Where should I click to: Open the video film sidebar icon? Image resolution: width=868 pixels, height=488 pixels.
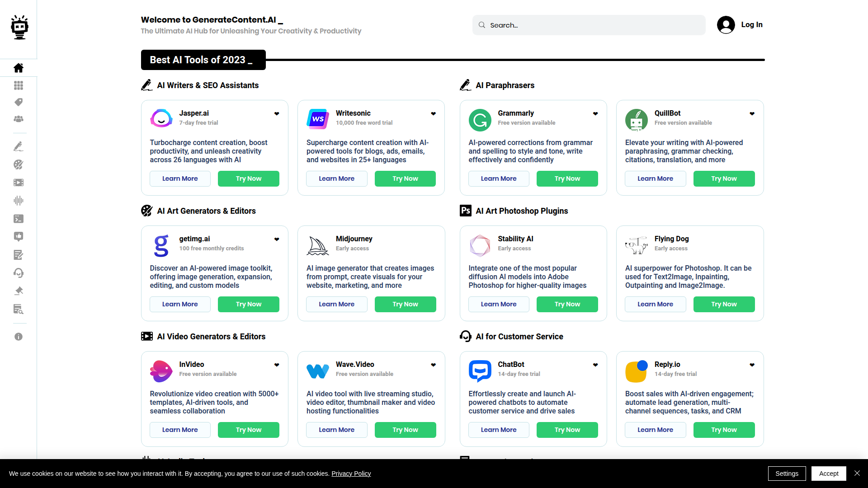pyautogui.click(x=19, y=183)
